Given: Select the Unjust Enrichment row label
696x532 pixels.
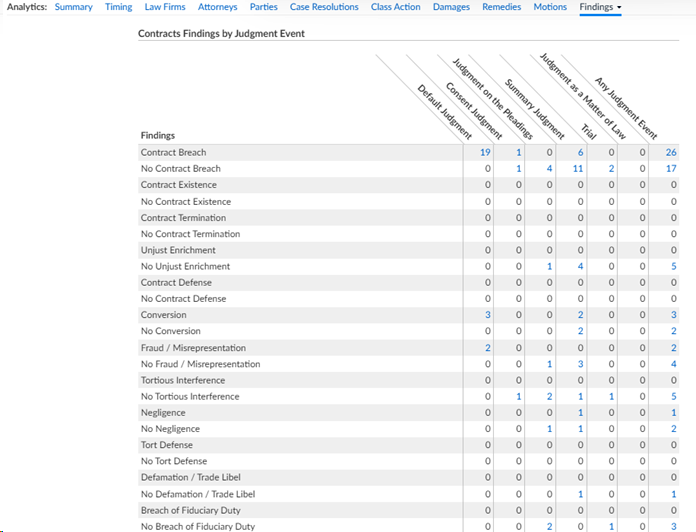Looking at the screenshot, I should [178, 250].
